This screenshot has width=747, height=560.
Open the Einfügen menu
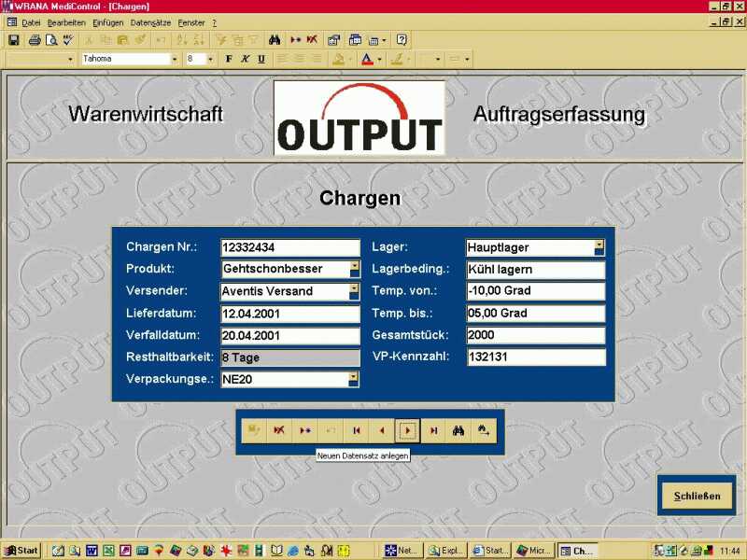click(x=107, y=22)
